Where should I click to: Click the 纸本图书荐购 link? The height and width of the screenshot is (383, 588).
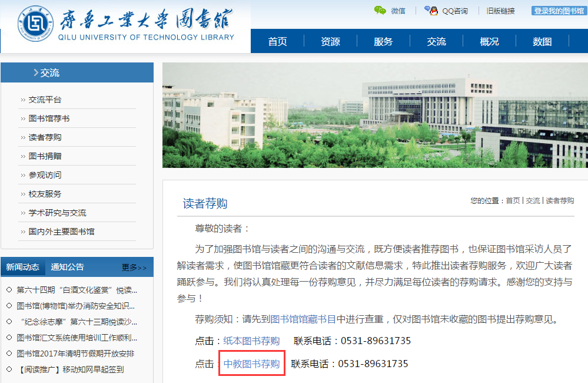(251, 341)
